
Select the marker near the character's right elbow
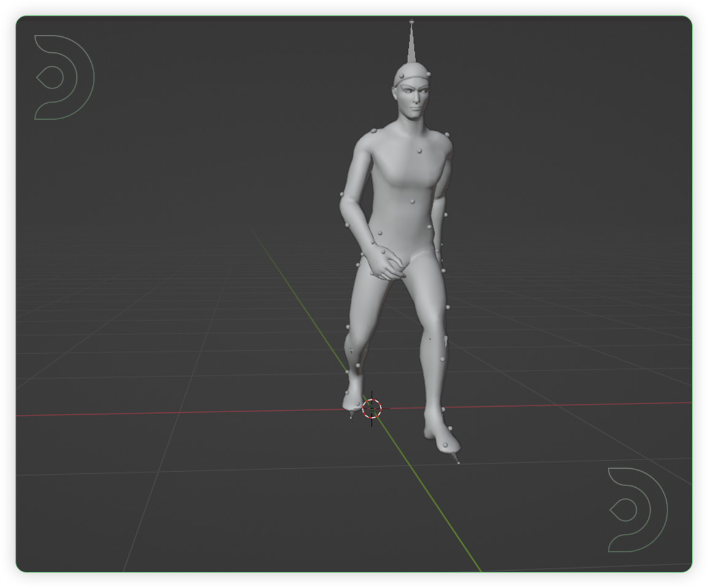[342, 194]
